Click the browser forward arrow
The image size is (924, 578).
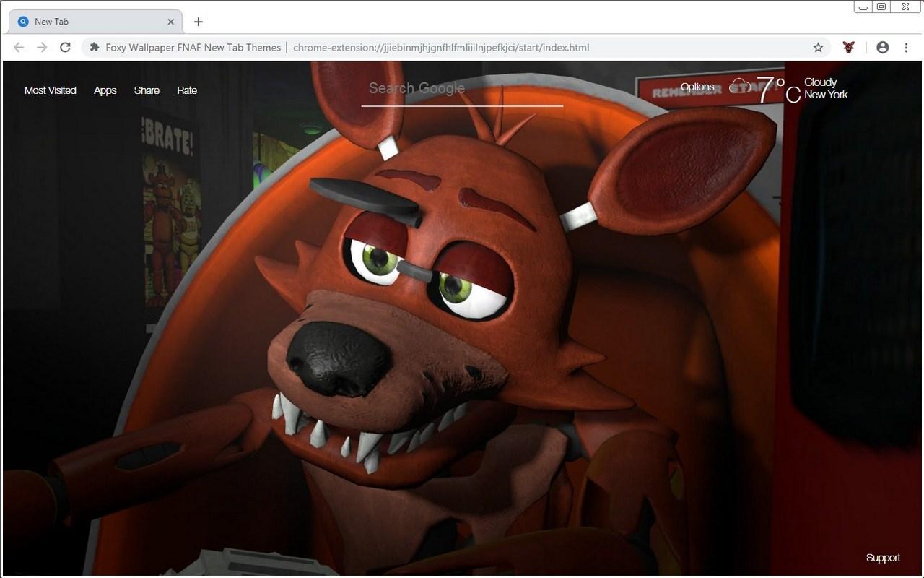pyautogui.click(x=42, y=48)
